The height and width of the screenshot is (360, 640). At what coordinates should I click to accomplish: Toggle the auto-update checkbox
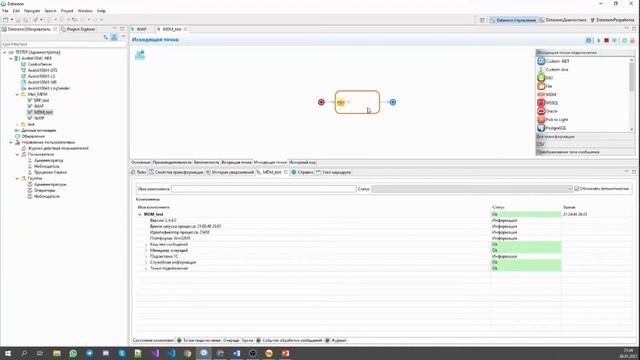[x=577, y=189]
